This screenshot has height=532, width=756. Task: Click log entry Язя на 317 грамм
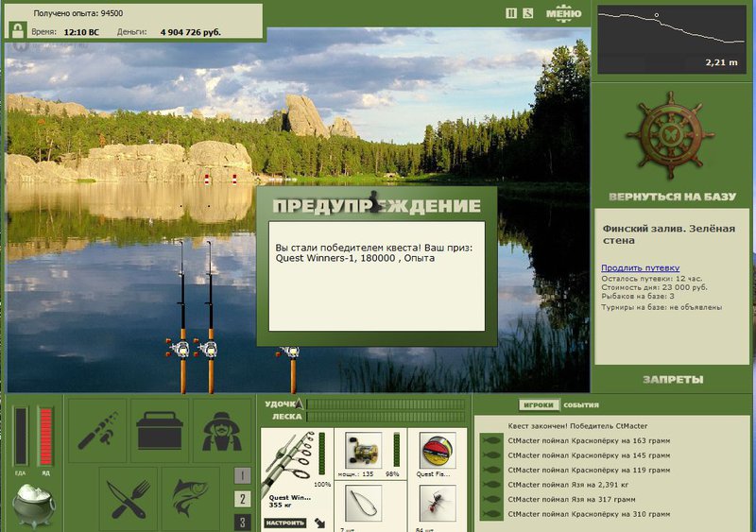(x=572, y=499)
